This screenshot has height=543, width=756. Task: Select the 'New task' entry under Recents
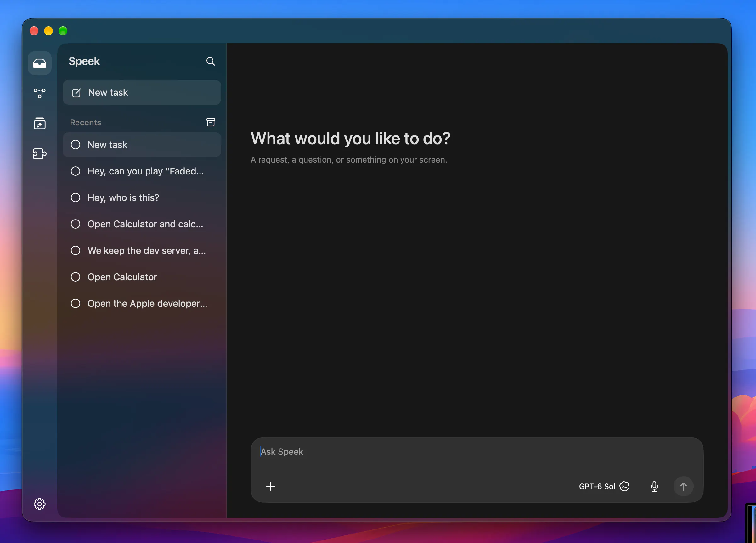pos(142,145)
